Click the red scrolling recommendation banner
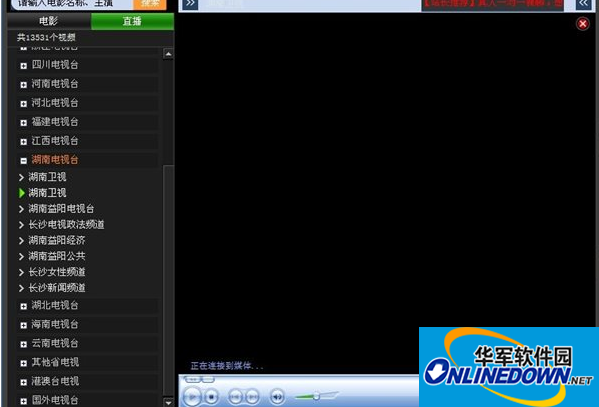 click(x=492, y=5)
